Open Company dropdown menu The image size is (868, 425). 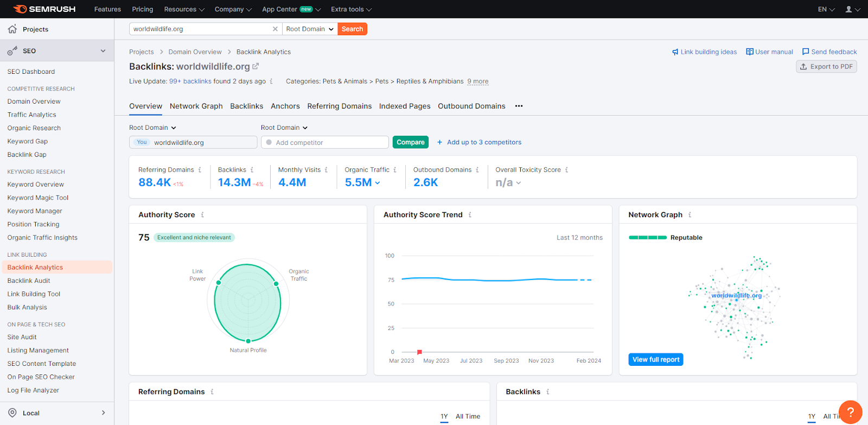pos(233,9)
